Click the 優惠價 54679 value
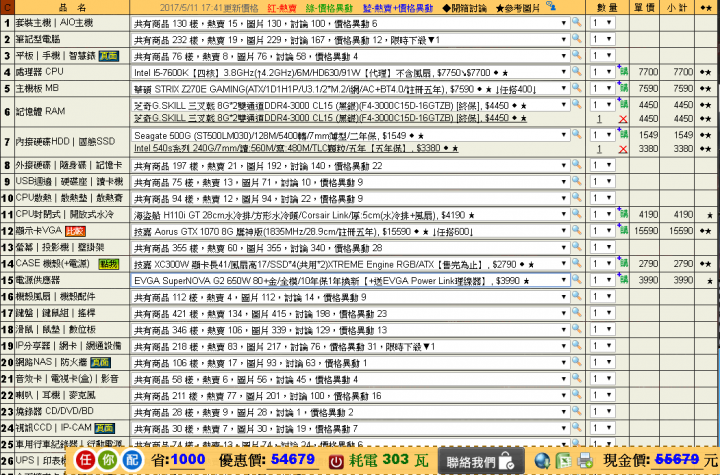The height and width of the screenshot is (475, 720). tap(293, 459)
